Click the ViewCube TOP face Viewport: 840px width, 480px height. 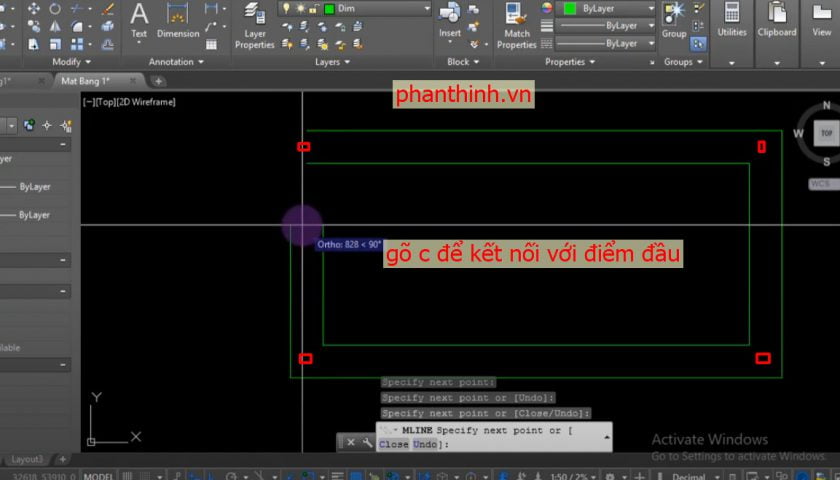(x=826, y=133)
